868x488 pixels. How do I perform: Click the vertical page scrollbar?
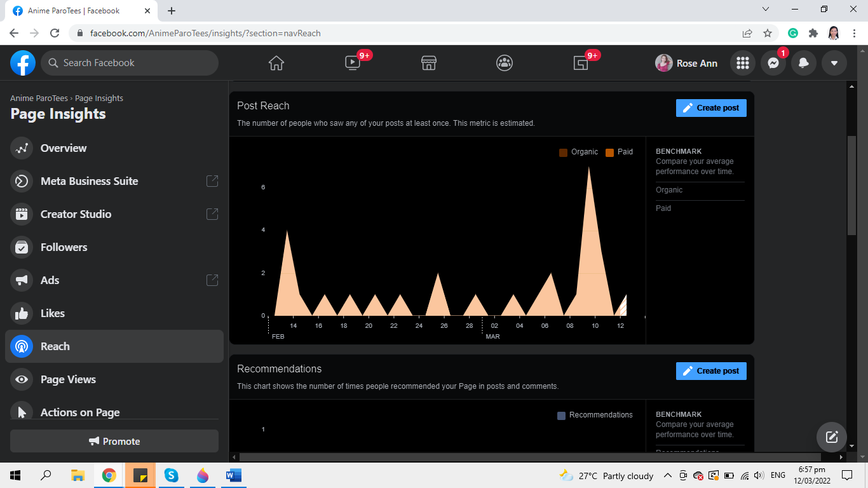[851, 186]
